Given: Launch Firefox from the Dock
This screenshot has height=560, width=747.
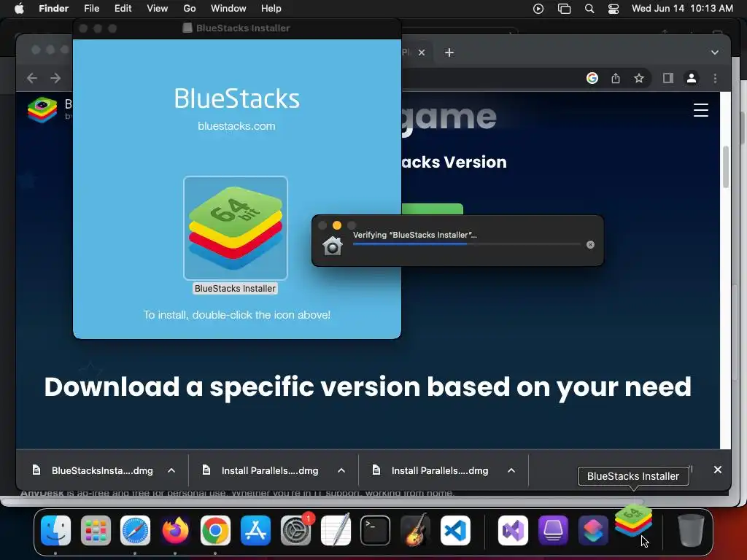Looking at the screenshot, I should [175, 531].
